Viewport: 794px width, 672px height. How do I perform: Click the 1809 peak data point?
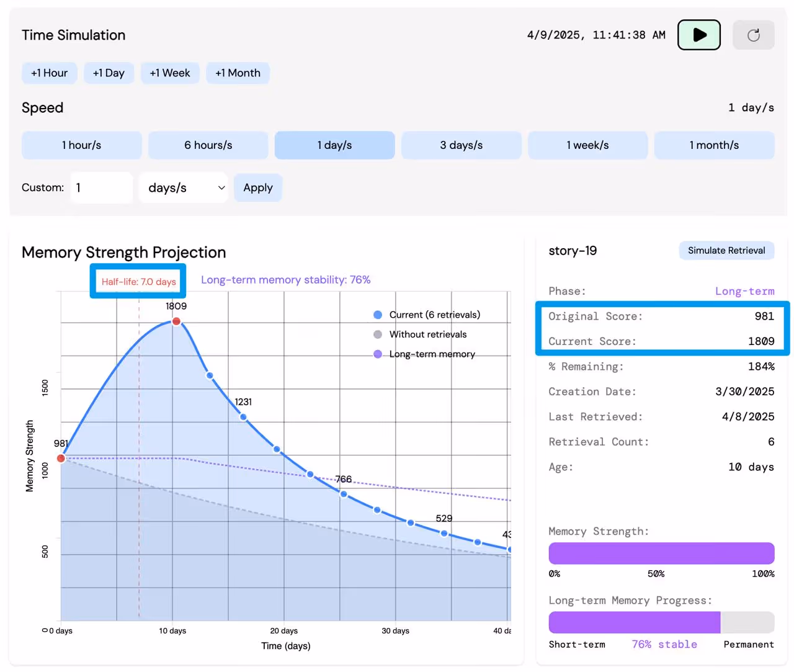click(177, 321)
